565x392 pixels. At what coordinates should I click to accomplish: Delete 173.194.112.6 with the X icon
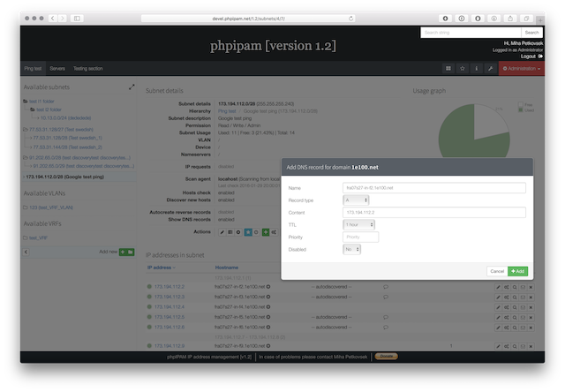(531, 328)
